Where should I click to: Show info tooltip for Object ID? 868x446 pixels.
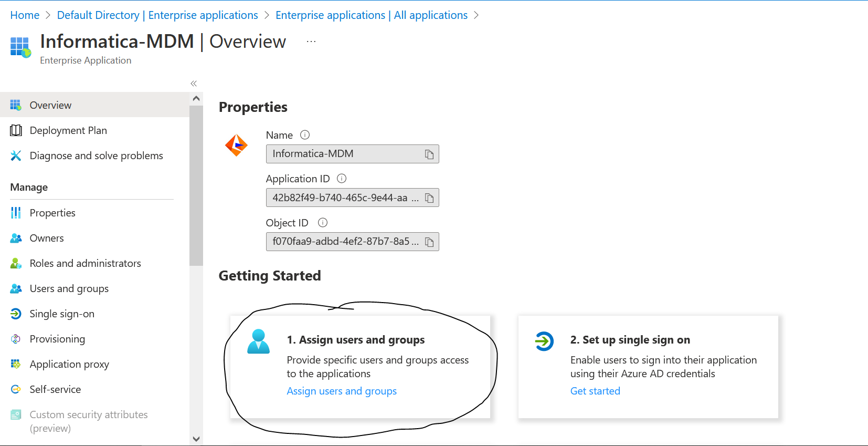coord(323,223)
